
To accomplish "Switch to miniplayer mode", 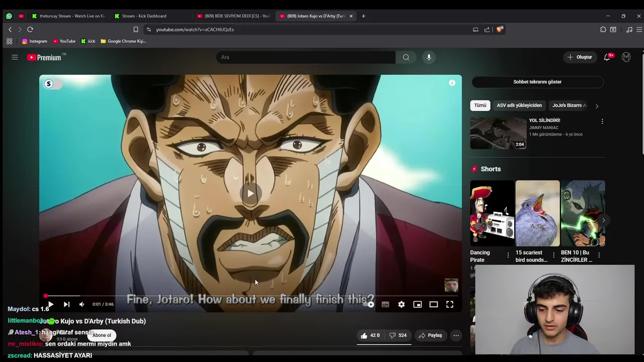I will [418, 304].
